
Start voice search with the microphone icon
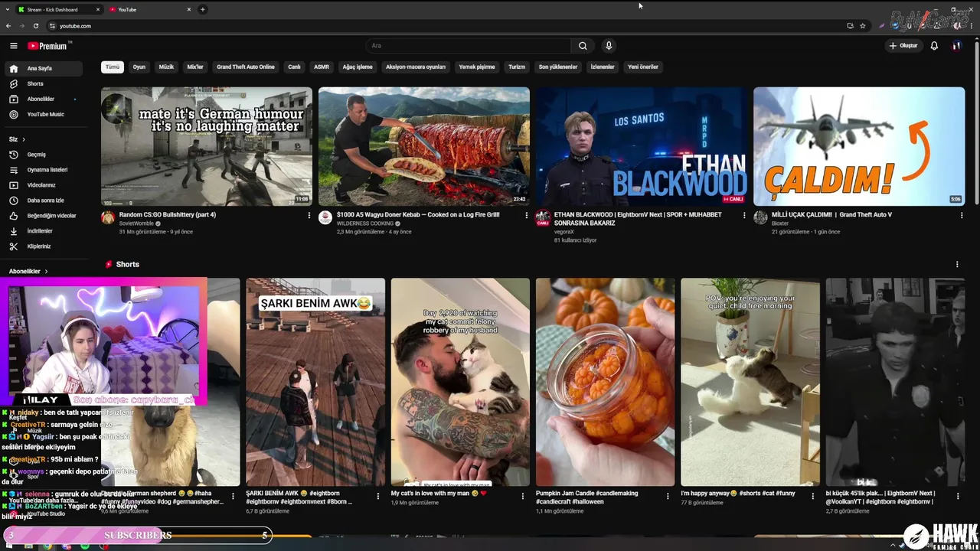[609, 46]
